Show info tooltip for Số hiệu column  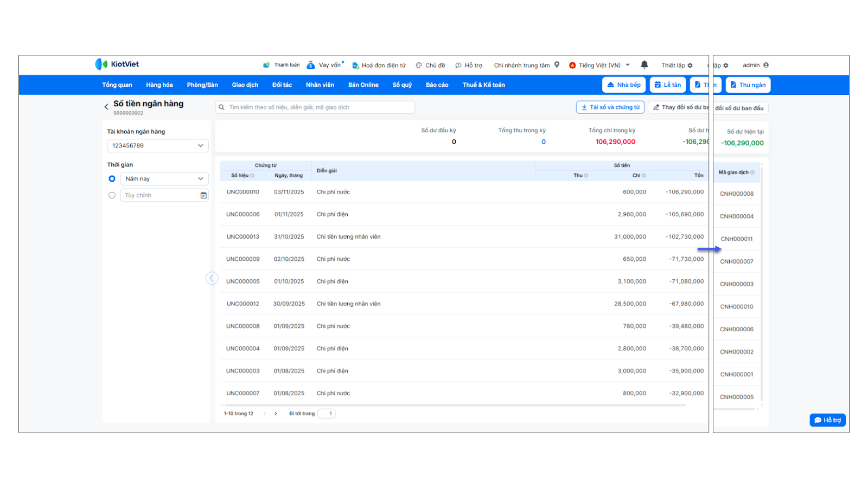252,176
